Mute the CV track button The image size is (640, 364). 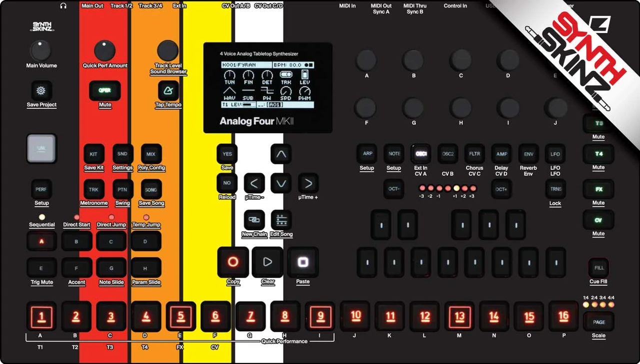[x=598, y=220]
